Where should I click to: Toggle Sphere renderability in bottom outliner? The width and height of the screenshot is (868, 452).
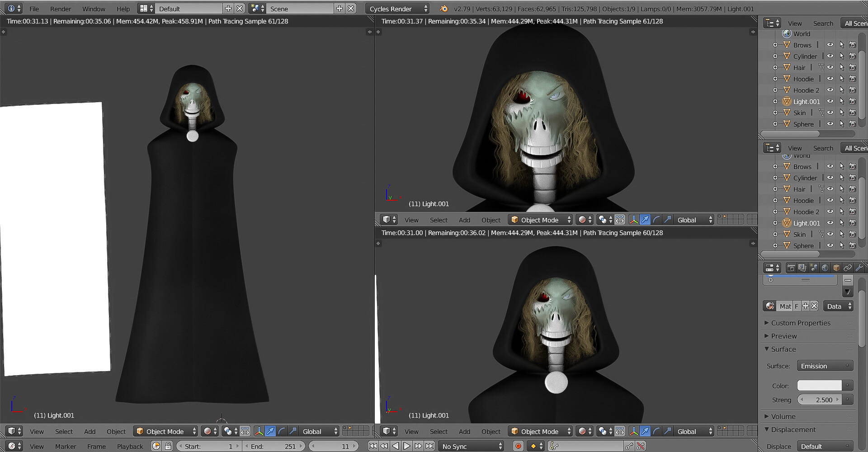point(853,245)
